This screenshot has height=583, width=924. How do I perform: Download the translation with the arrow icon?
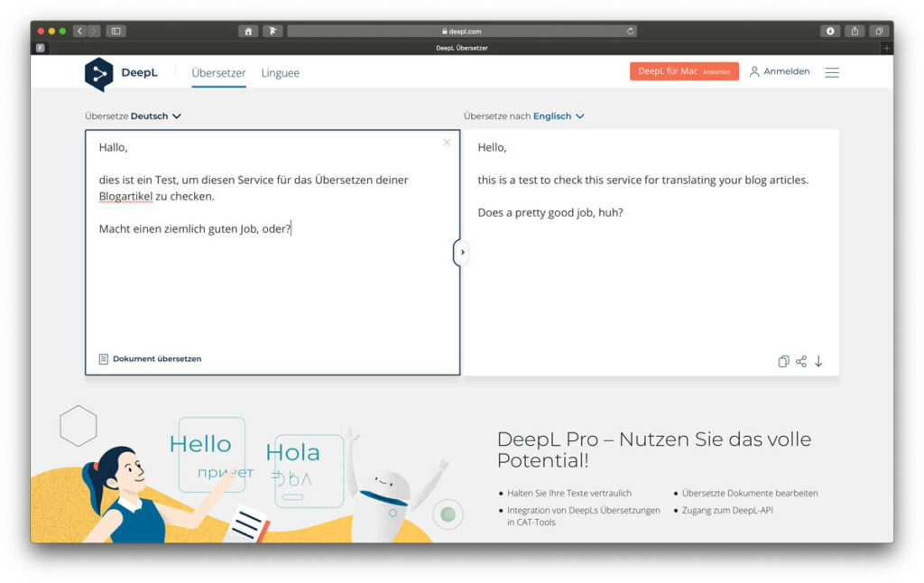pos(818,361)
